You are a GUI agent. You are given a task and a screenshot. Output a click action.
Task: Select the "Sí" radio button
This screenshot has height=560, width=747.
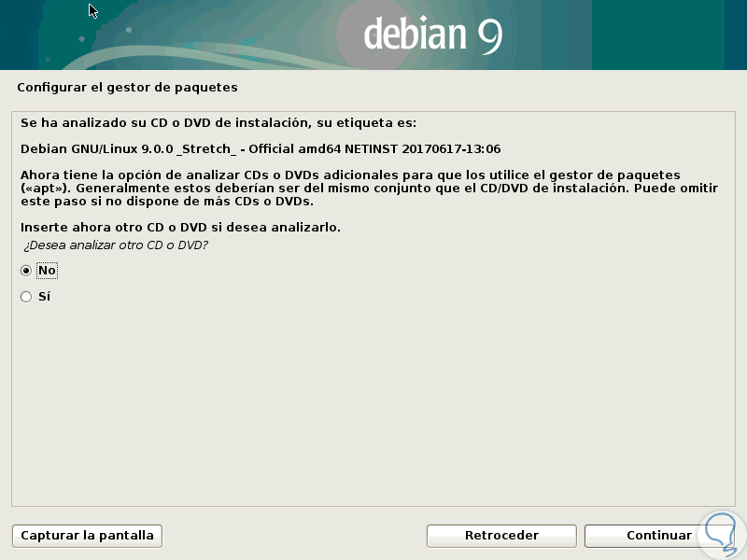point(26,297)
